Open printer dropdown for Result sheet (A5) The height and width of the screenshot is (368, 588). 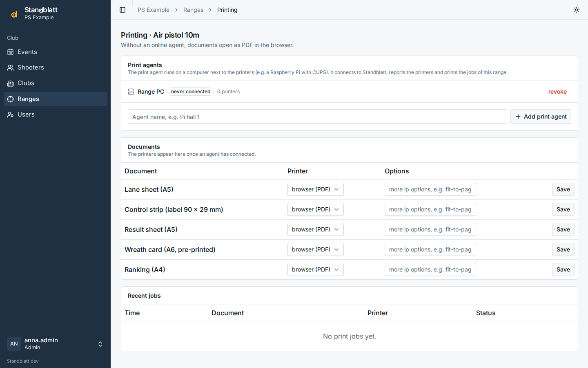316,229
